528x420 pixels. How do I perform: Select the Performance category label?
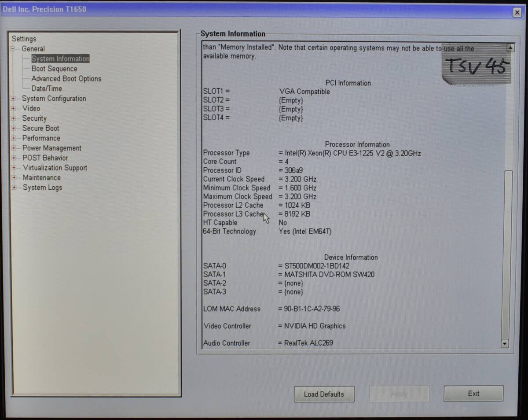tap(41, 138)
